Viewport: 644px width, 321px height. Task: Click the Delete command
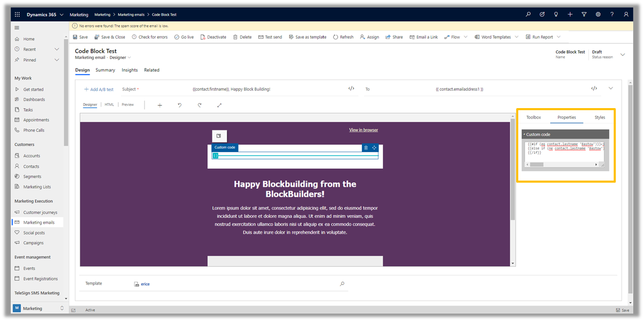point(242,37)
